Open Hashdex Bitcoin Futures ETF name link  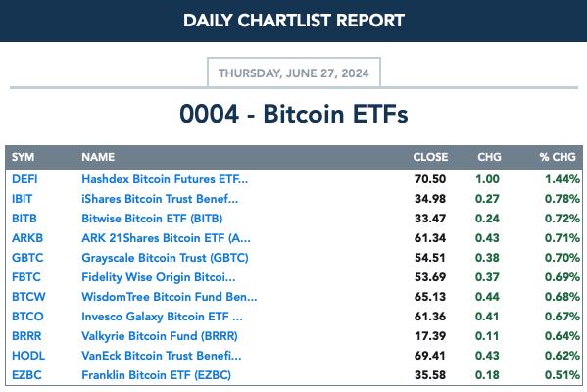pyautogui.click(x=165, y=179)
